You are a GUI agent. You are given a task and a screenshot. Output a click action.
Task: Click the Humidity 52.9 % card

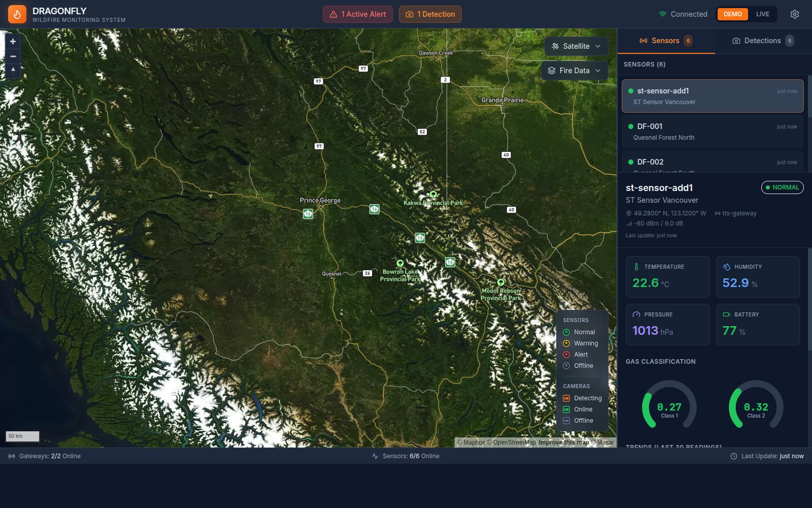coord(758,277)
